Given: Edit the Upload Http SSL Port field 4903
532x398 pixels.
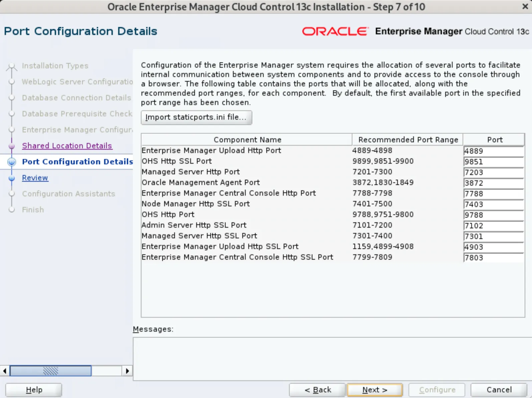Looking at the screenshot, I should pos(494,247).
